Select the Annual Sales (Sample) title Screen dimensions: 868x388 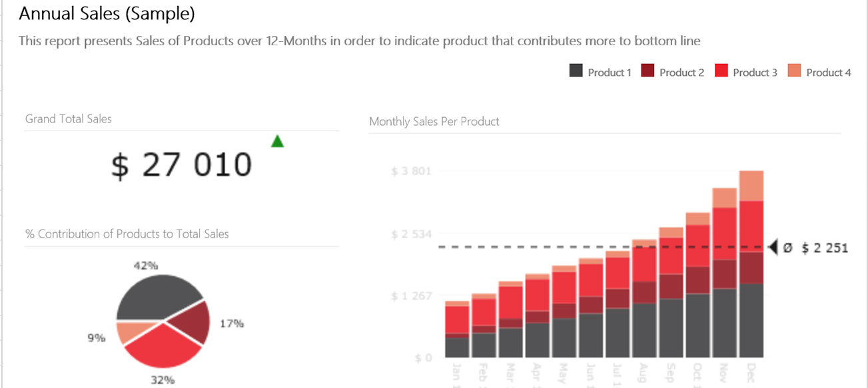(x=107, y=13)
